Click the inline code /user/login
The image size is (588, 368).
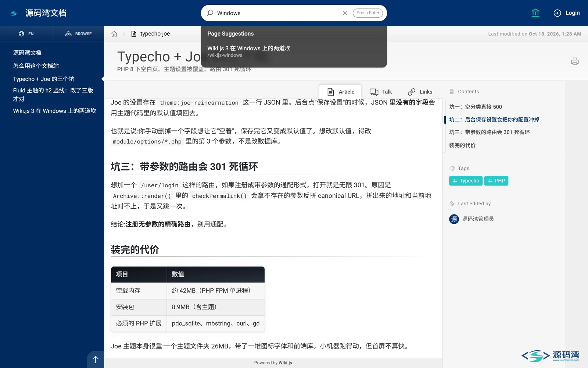(x=160, y=185)
